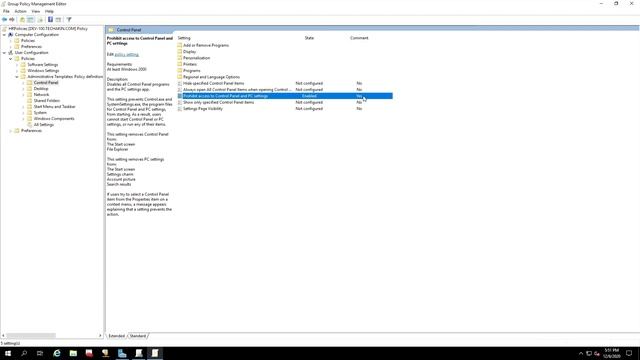Click the Back arrow toolbar icon
The image size is (640, 360).
4,20
